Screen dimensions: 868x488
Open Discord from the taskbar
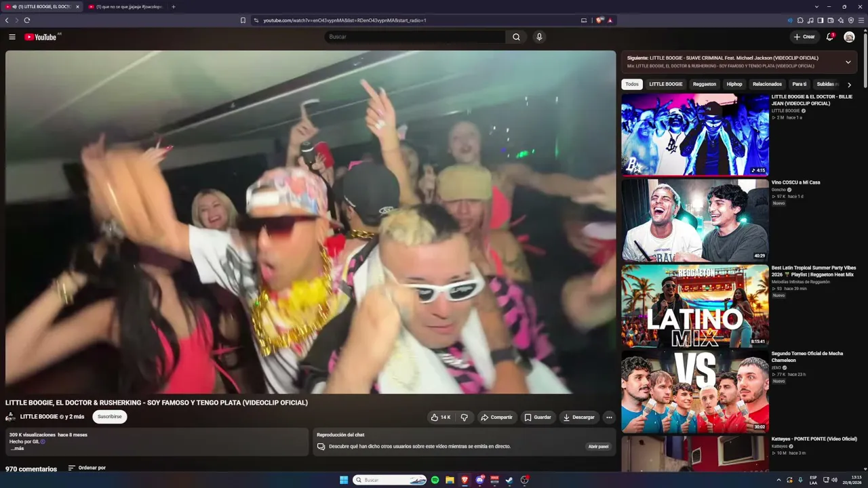tap(479, 480)
